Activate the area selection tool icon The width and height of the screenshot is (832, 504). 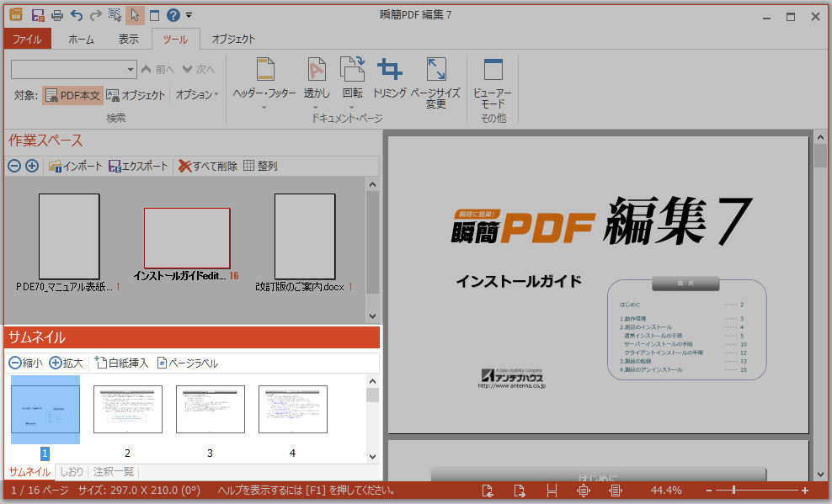click(115, 15)
